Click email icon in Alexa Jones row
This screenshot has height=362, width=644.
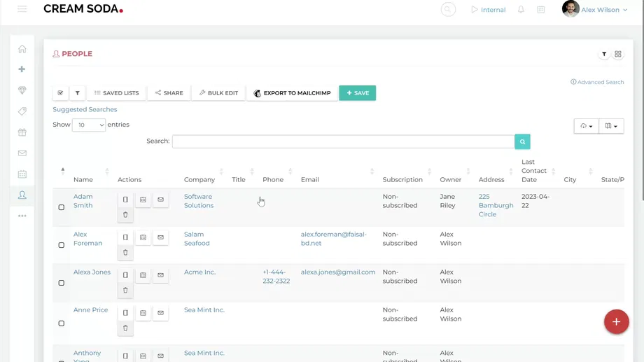click(160, 275)
